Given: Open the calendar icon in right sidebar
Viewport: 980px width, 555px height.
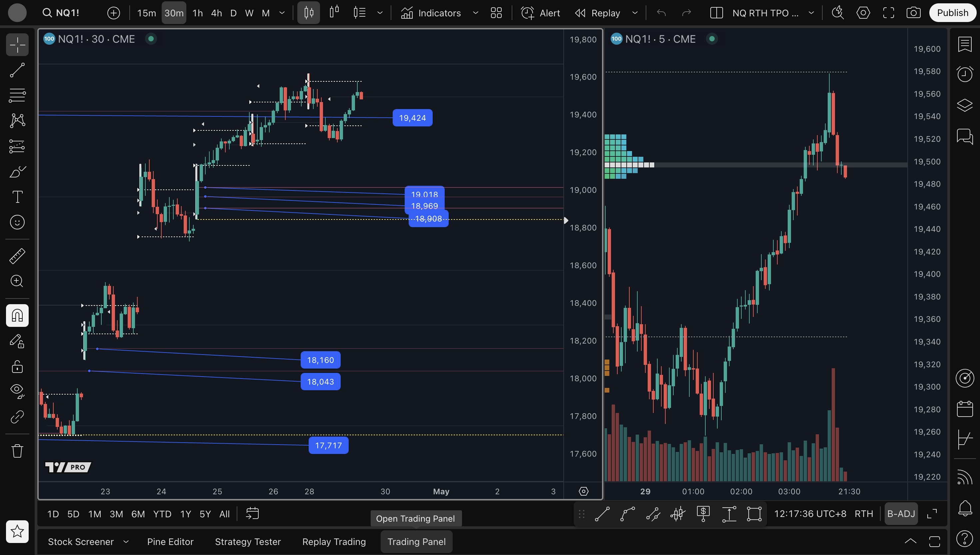Looking at the screenshot, I should (964, 409).
